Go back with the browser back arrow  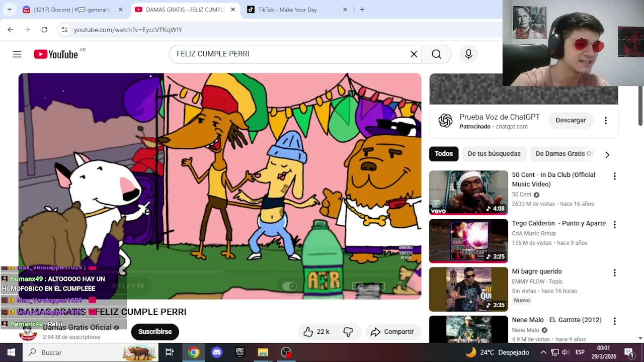(11, 30)
